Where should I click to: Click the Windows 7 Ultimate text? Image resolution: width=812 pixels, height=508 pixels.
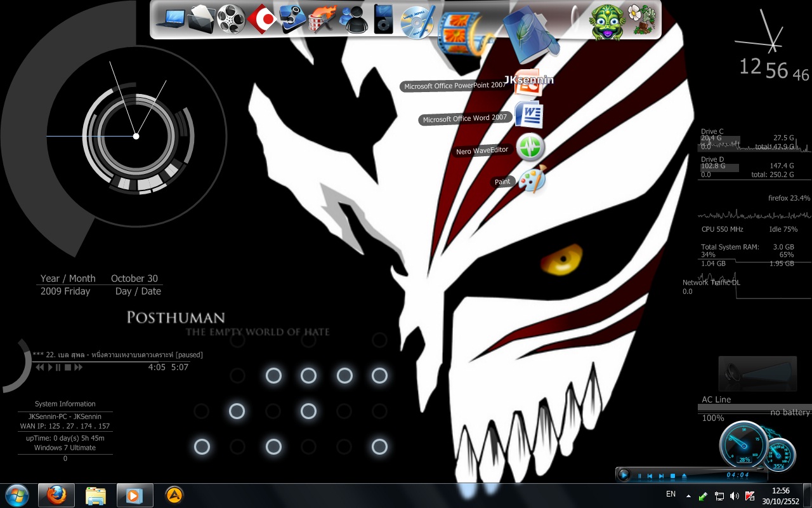(x=65, y=448)
